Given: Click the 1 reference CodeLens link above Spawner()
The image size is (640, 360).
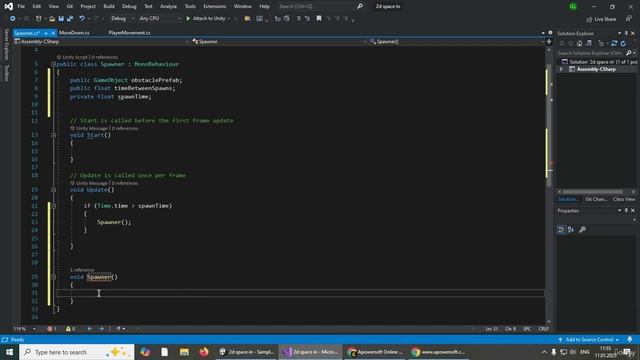Looking at the screenshot, I should click(82, 270).
